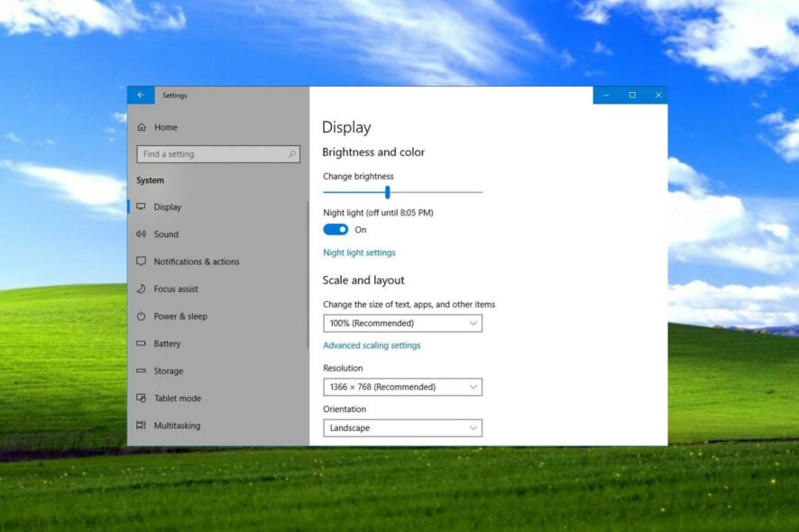Click the Sound speaker icon
799x532 pixels.
point(142,234)
